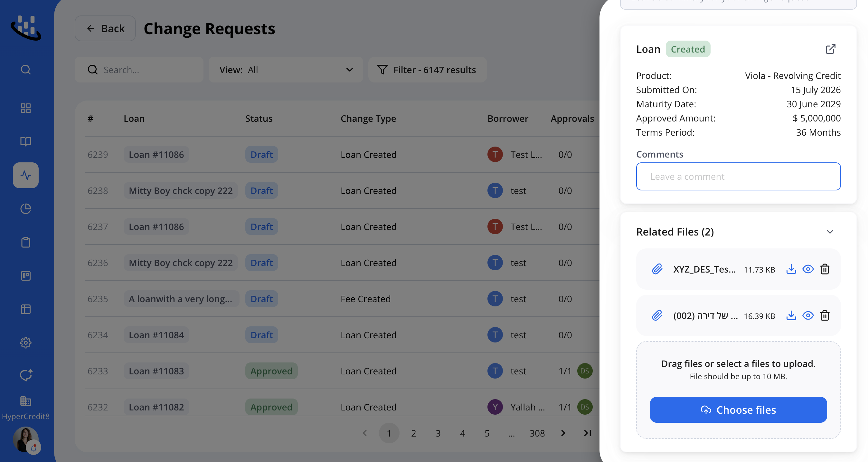Open Loan #11082 link
Viewport: 868px width, 462px height.
coord(156,407)
